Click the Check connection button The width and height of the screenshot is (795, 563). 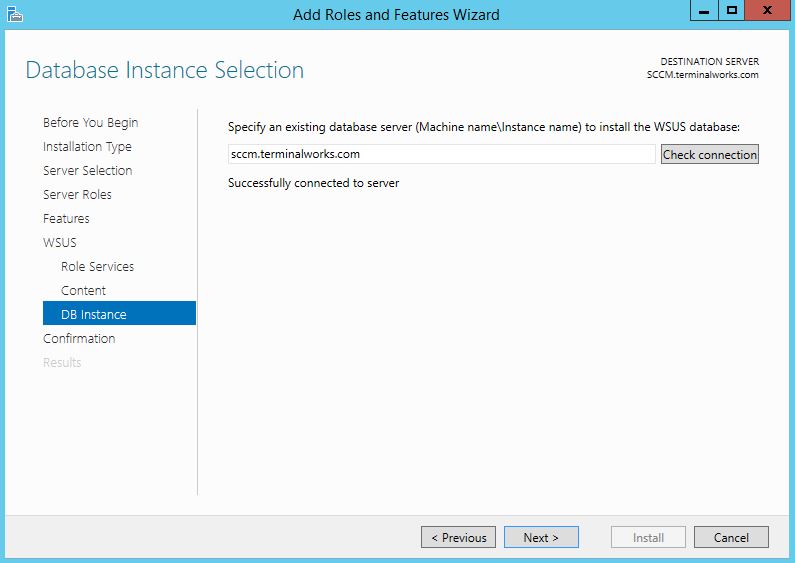710,154
